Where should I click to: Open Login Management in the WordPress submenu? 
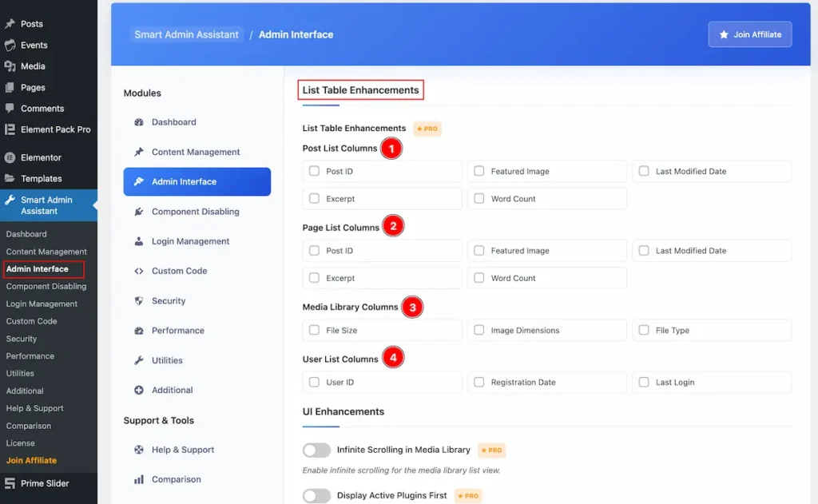pyautogui.click(x=42, y=304)
